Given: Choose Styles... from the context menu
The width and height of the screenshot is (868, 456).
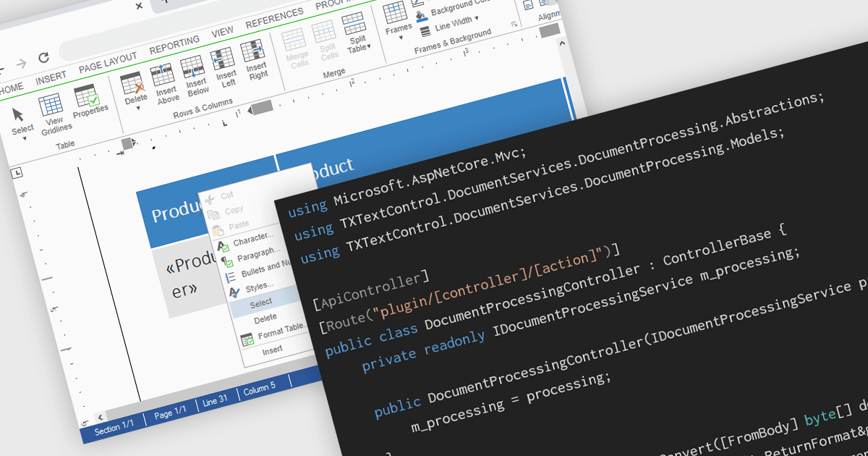Looking at the screenshot, I should 260,288.
